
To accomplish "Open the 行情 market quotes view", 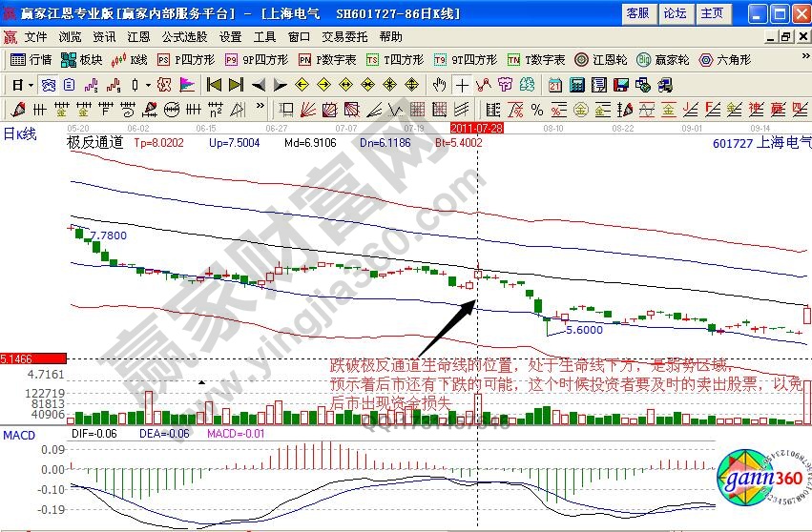I will (x=31, y=60).
